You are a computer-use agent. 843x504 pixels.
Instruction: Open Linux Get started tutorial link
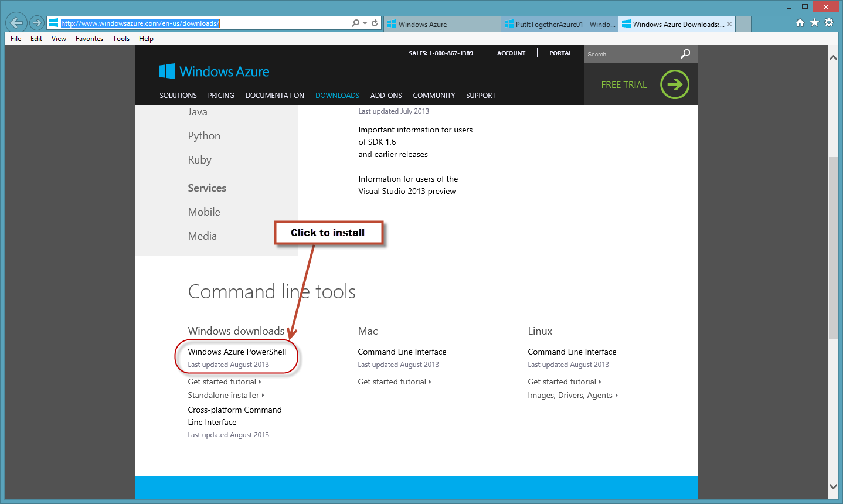point(565,382)
